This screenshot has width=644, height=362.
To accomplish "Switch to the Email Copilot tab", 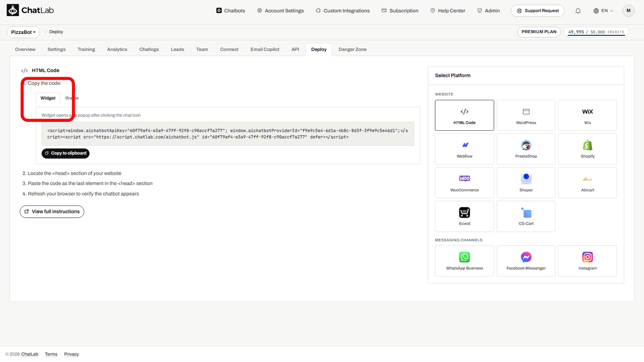I will (265, 49).
